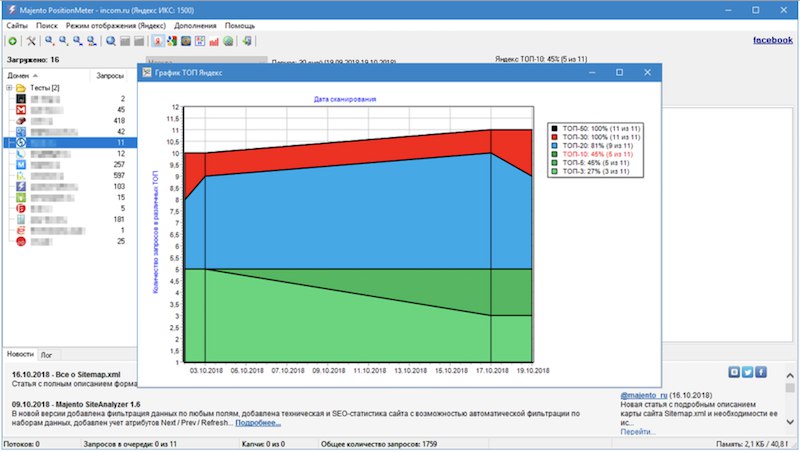Click the black ТОП-50 legend swatch
This screenshot has width=800, height=452.
coord(555,129)
